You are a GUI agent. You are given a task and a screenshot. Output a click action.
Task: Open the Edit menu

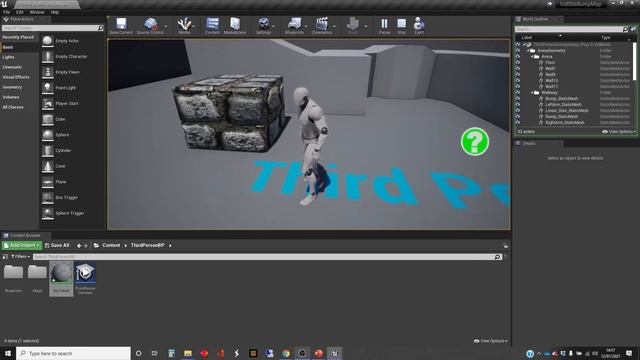[x=19, y=12]
